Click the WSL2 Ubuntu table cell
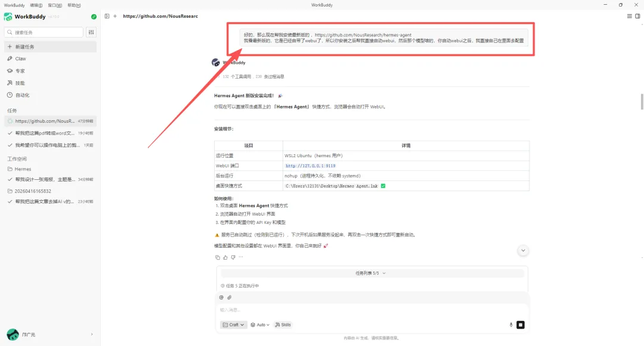The image size is (644, 346). pyautogui.click(x=406, y=156)
